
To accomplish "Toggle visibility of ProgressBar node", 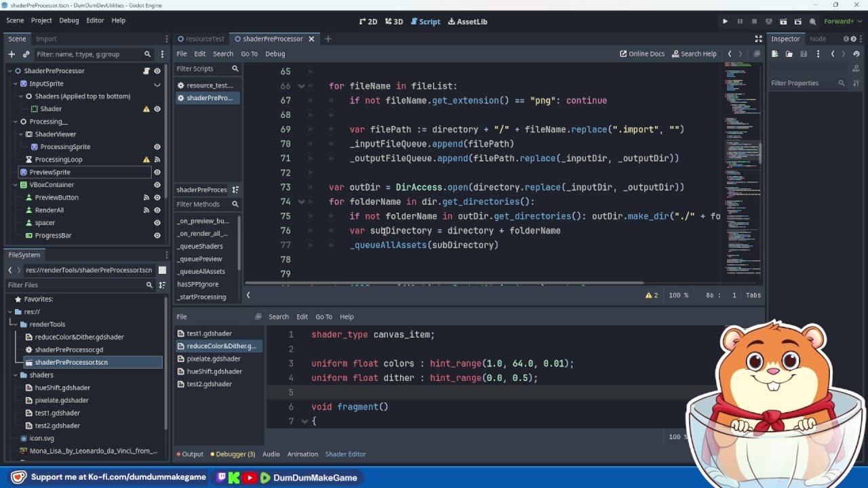I will point(157,236).
